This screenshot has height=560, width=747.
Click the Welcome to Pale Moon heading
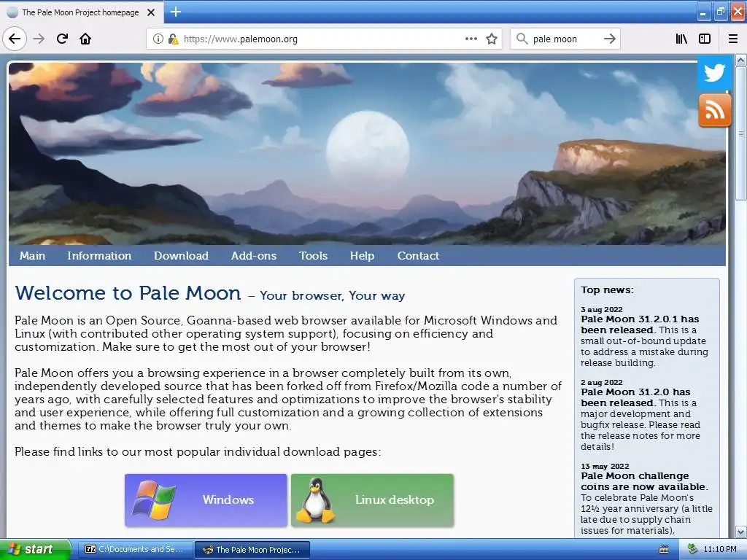tap(128, 293)
